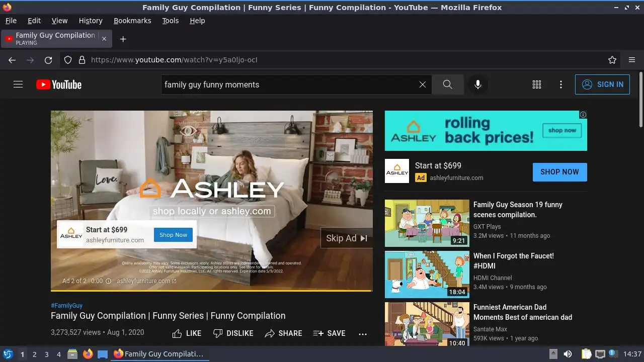Start voice search with microphone icon
The width and height of the screenshot is (644, 362).
coord(478,84)
